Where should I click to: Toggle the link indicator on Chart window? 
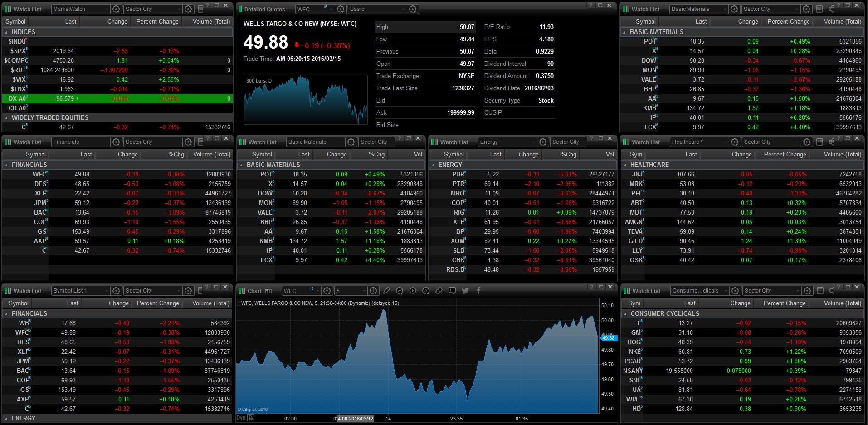point(242,291)
